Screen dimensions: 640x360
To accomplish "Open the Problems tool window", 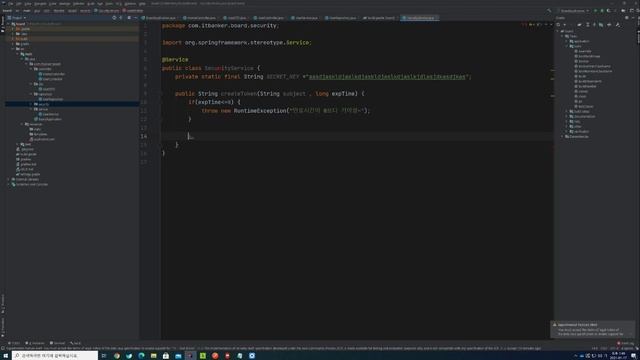I will click(x=36, y=343).
